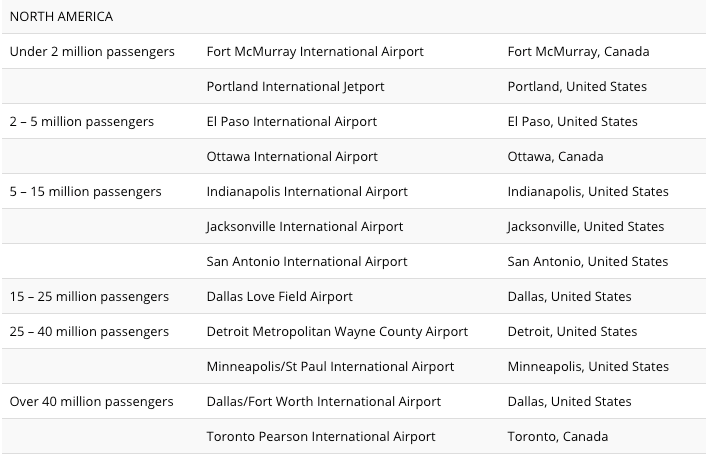Select the 2 – 5 million passengers label
Viewport: 710px width, 458px height.
click(82, 121)
